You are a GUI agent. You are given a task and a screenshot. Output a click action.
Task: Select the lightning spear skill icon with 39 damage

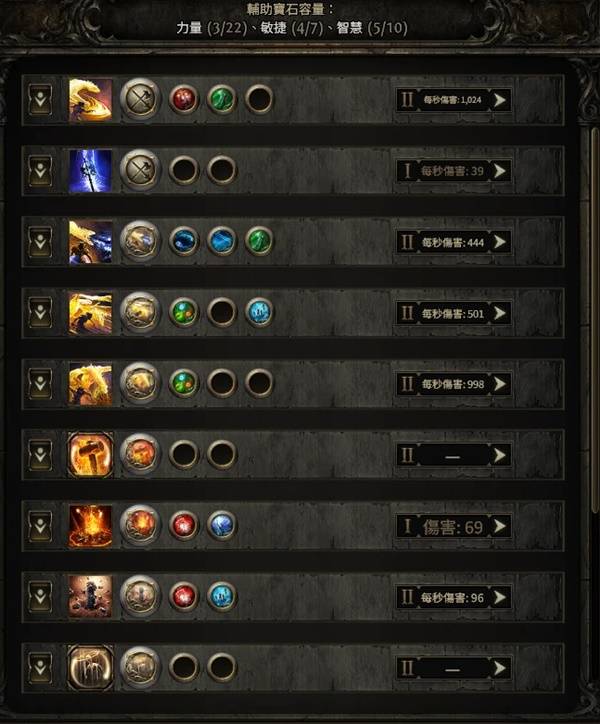[90, 171]
